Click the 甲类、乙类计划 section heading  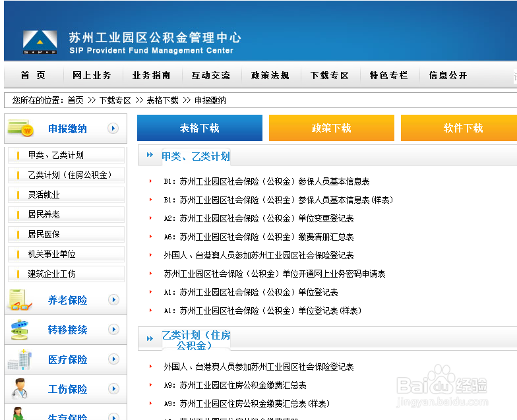click(195, 156)
